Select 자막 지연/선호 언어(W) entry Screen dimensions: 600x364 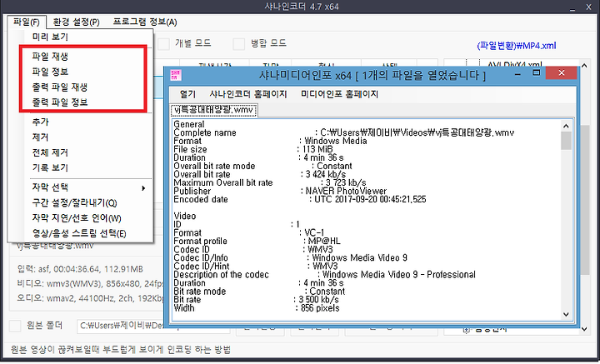(x=77, y=218)
